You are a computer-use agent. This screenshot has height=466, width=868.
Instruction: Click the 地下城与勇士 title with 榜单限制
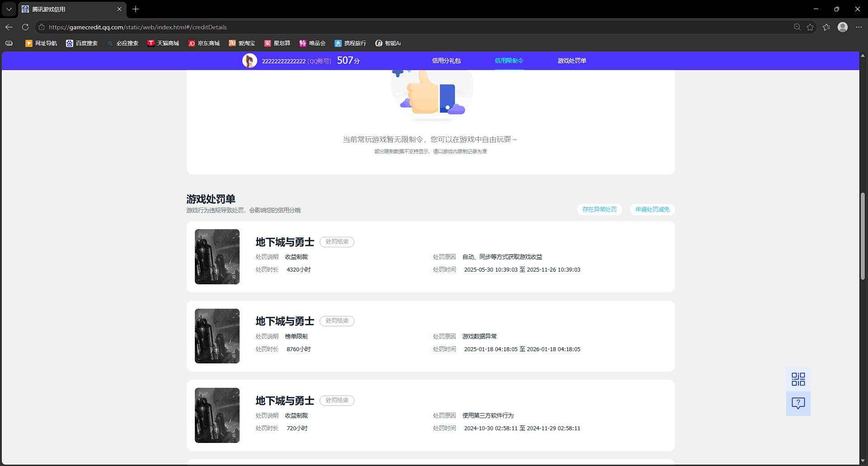pyautogui.click(x=285, y=321)
